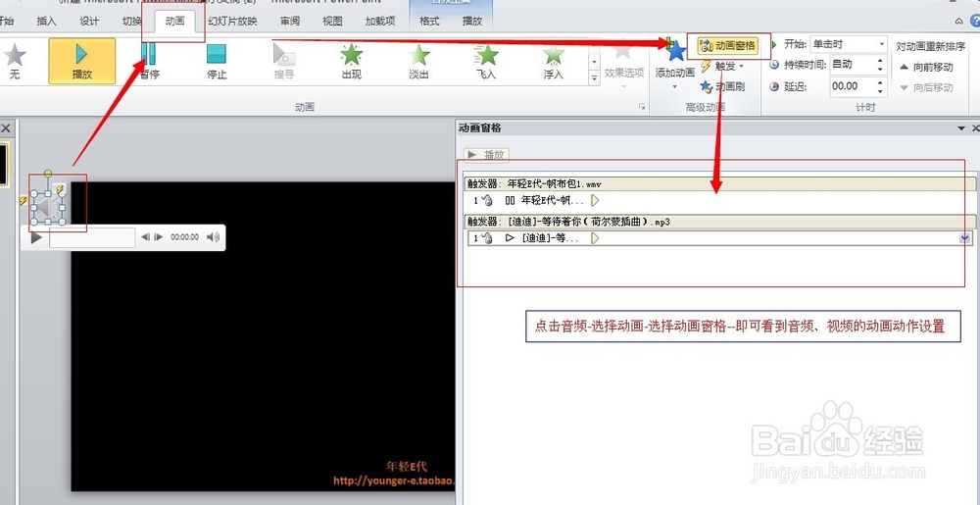Select 触发器 年轻E代-帆布包1.wmv header
980x505 pixels.
(720, 183)
